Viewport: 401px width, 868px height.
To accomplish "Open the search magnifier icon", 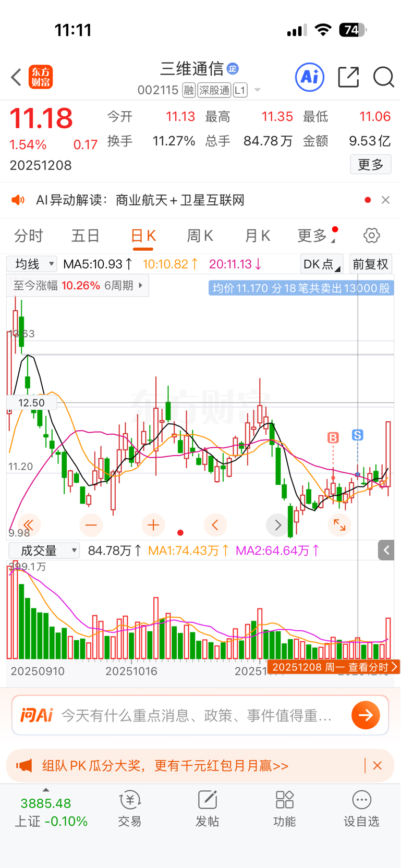I will (383, 77).
